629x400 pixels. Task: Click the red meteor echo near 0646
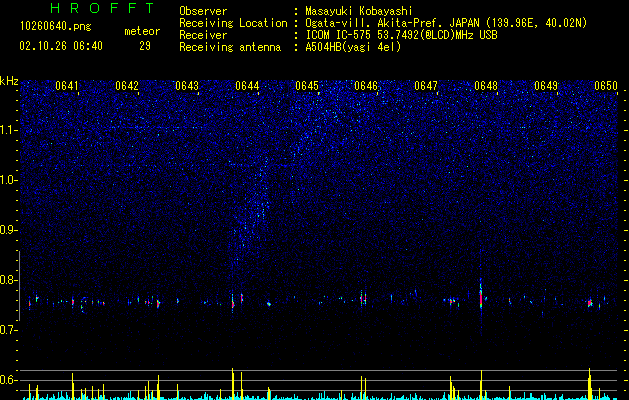coord(363,299)
